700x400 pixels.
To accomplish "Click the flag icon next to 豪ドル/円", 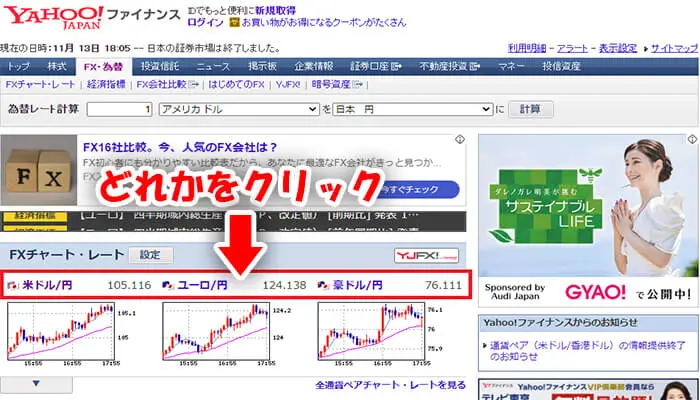I will pyautogui.click(x=323, y=285).
